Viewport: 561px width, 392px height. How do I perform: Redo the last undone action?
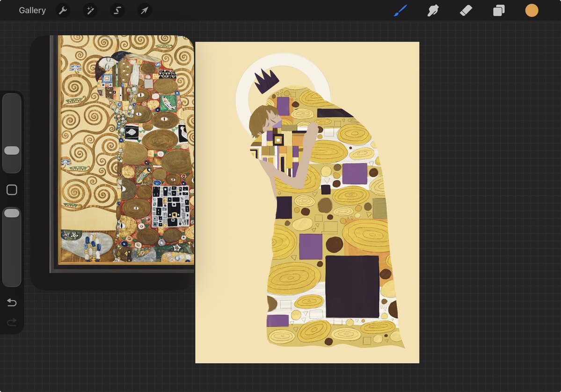[12, 322]
